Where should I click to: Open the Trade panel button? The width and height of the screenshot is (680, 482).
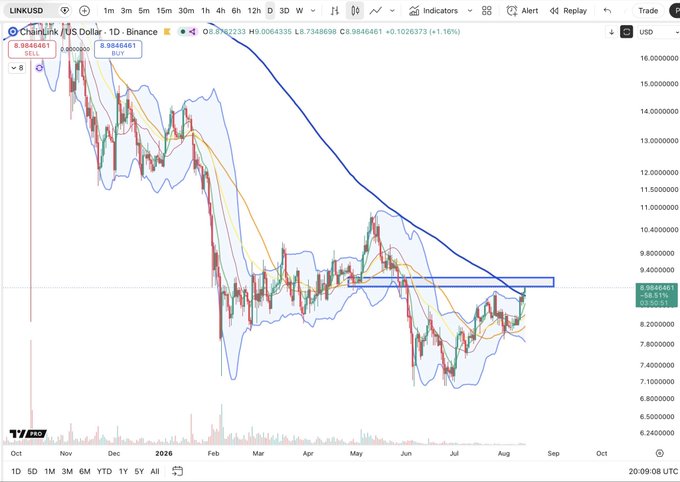point(648,10)
